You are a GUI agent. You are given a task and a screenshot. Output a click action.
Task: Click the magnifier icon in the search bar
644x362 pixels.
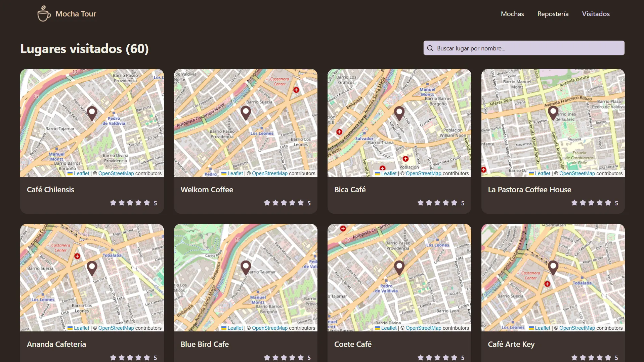click(430, 48)
